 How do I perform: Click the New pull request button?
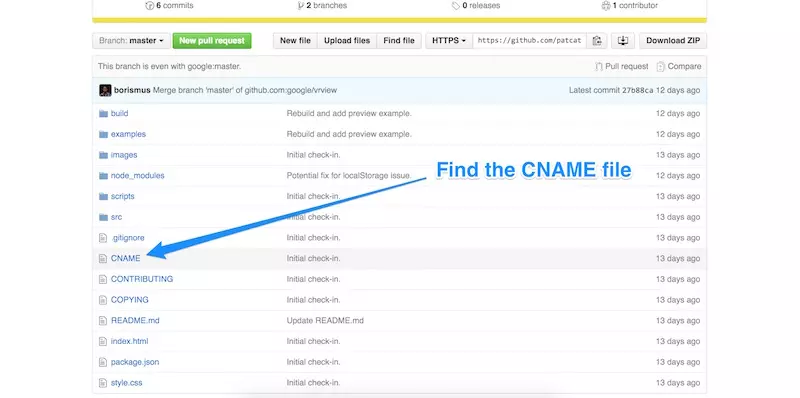(212, 41)
